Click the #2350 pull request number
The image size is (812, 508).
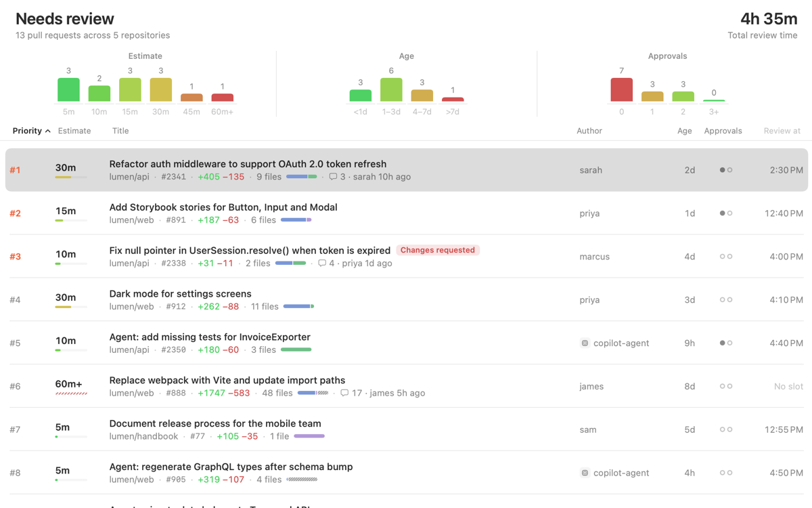coord(173,350)
